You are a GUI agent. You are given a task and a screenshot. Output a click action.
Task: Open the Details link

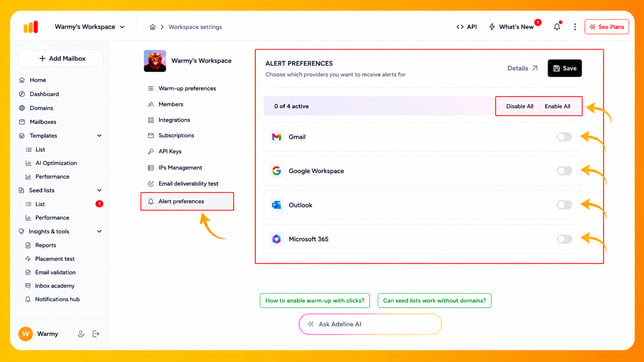click(522, 68)
